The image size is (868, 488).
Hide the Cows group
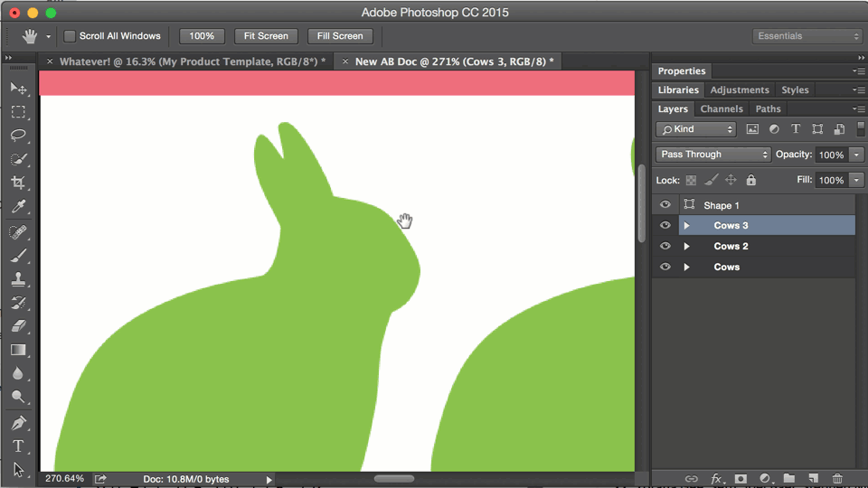[x=665, y=267]
